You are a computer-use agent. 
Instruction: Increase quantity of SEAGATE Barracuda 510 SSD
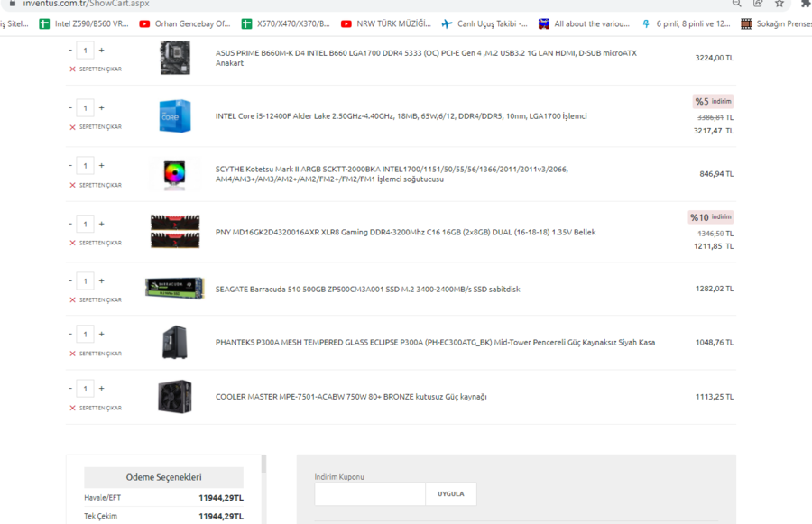coord(101,281)
